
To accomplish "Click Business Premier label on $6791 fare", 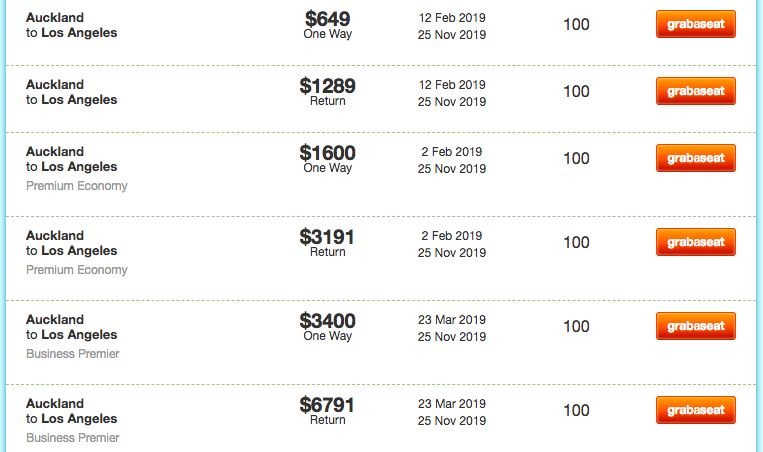I will click(x=73, y=438).
